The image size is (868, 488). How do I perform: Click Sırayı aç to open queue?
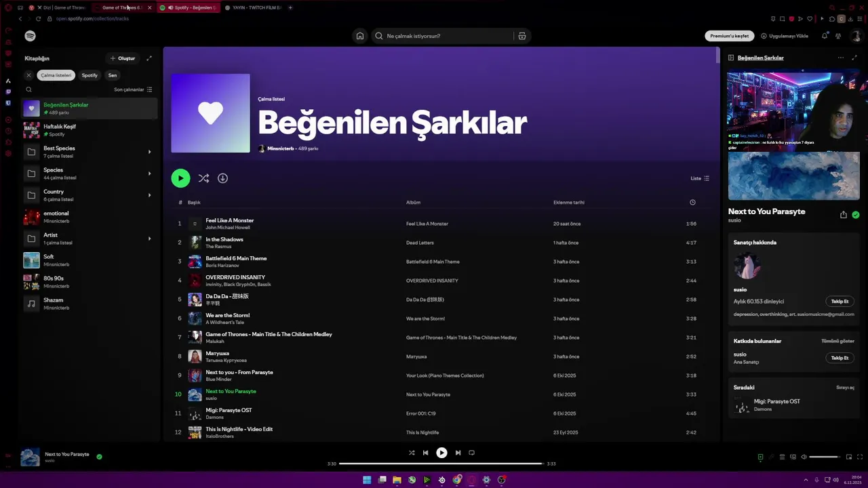845,387
